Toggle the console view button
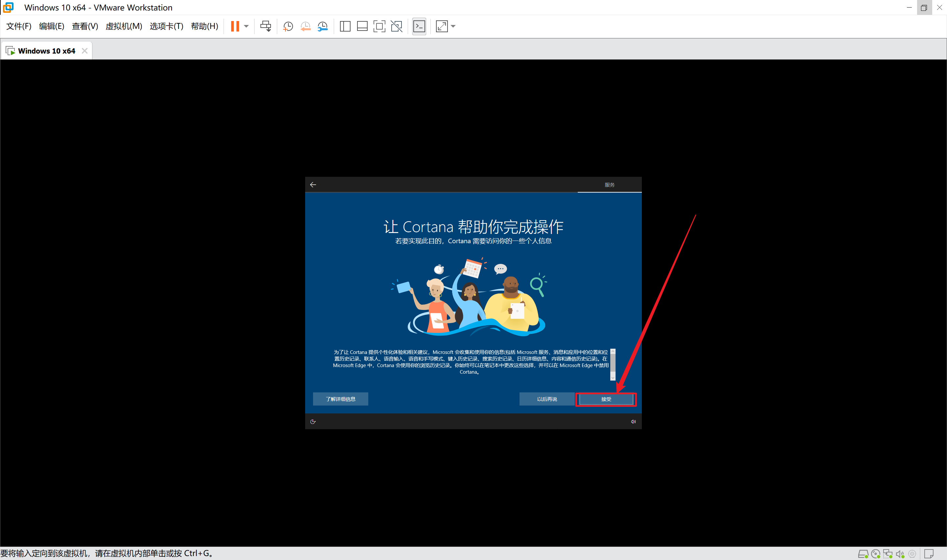Screen dimensions: 947x560 coord(419,26)
